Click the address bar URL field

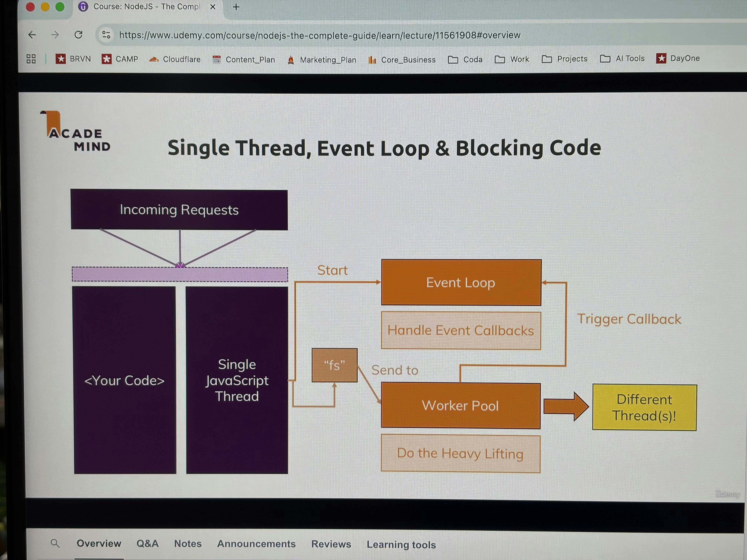click(x=319, y=35)
